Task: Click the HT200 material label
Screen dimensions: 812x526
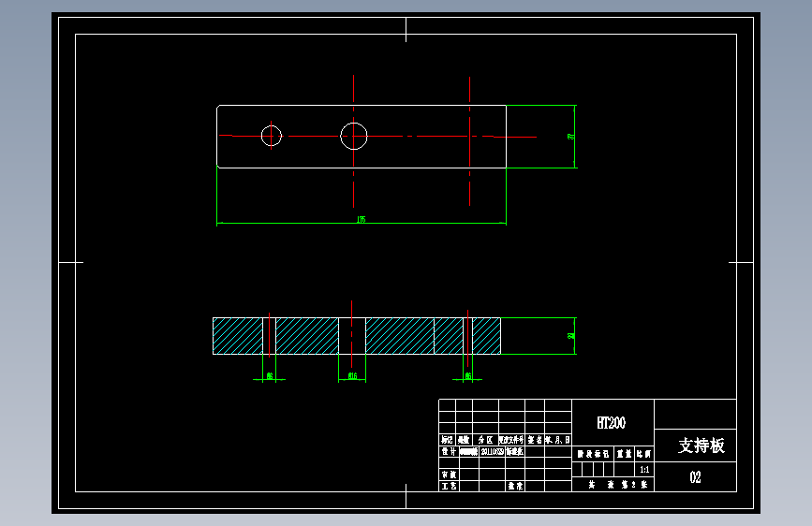Action: coord(611,423)
